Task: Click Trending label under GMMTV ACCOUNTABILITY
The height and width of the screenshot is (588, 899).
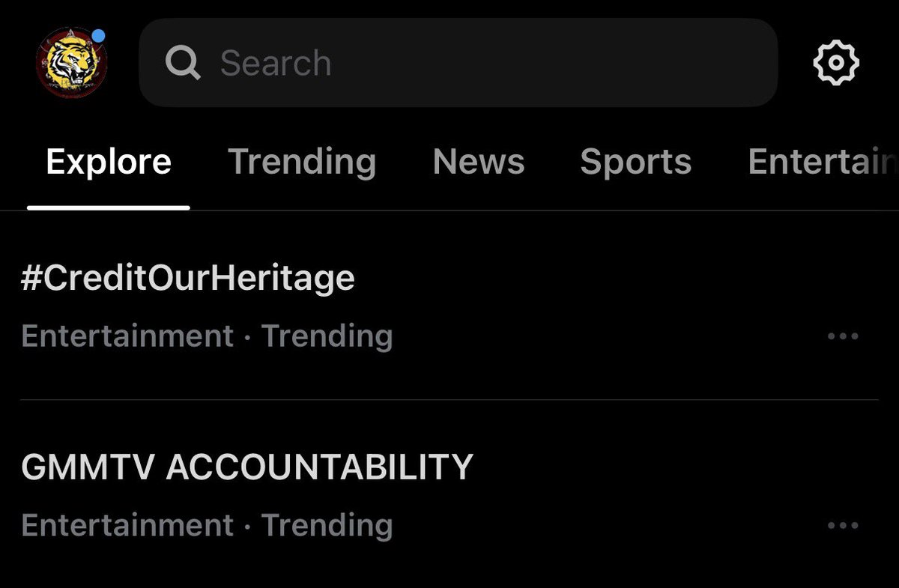Action: pos(327,526)
